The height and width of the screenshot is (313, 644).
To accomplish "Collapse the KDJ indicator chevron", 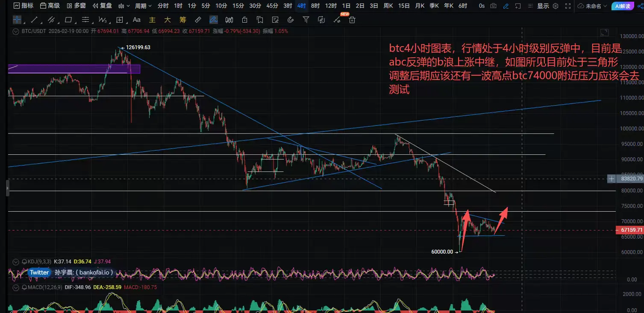I will [16, 262].
